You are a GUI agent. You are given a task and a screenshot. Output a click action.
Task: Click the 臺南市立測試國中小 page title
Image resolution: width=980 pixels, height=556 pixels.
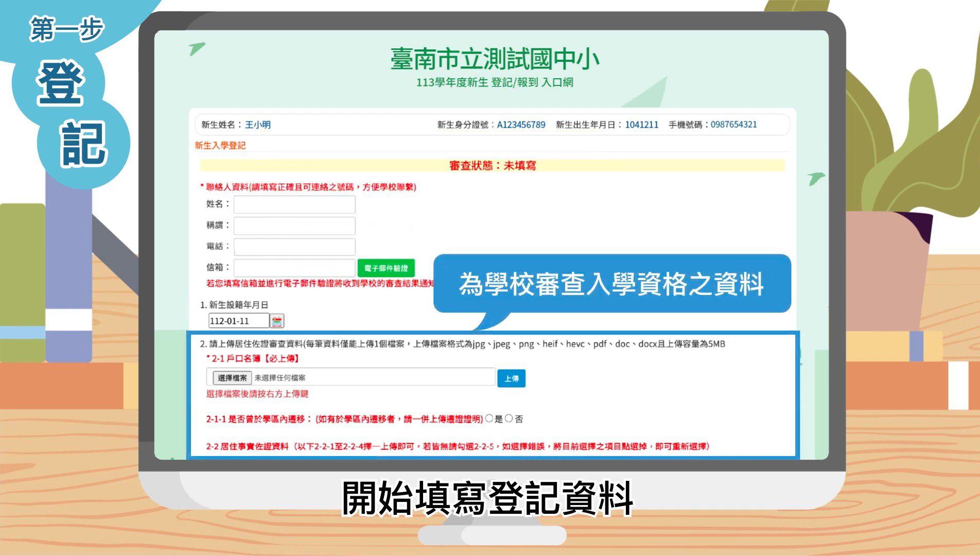tap(494, 59)
